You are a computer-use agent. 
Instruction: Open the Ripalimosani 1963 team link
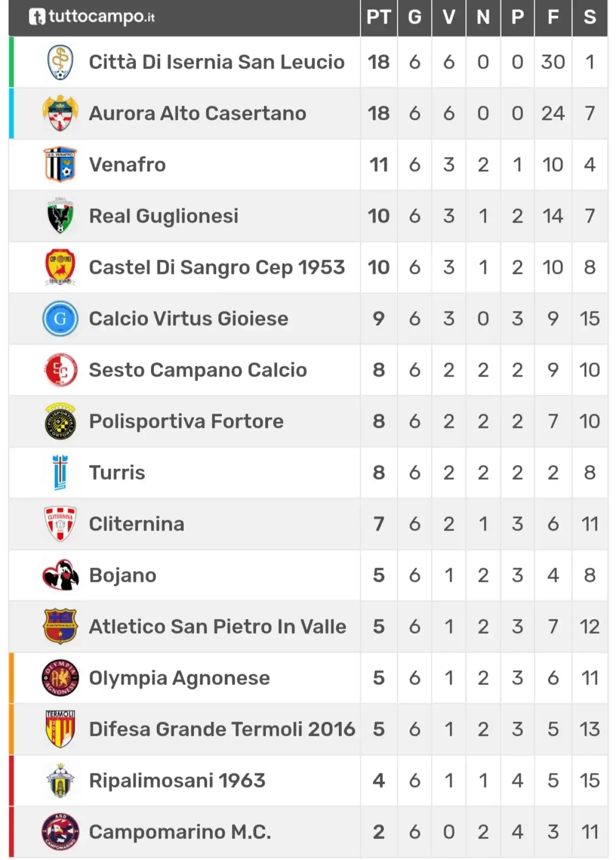click(177, 781)
